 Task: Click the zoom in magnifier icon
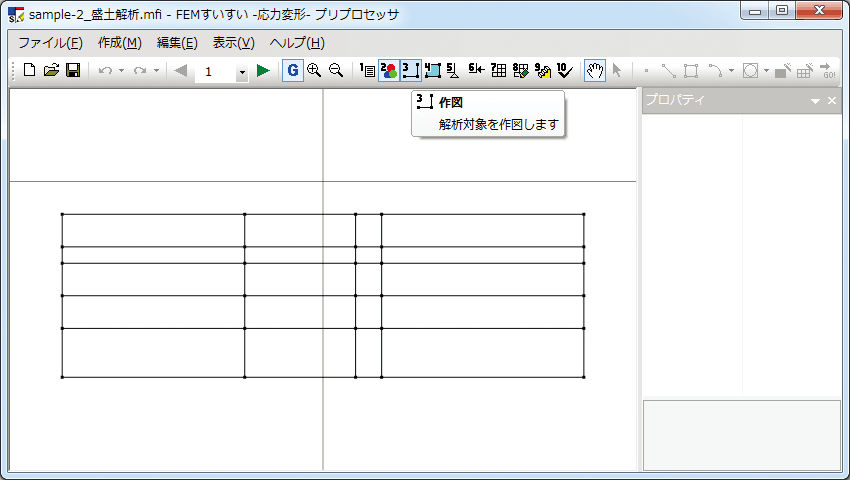click(314, 71)
